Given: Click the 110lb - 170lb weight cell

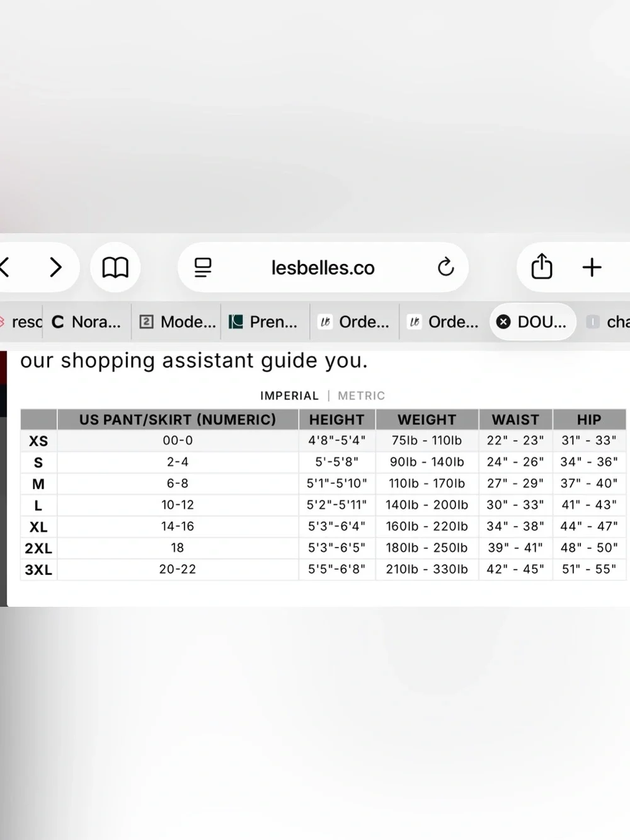Looking at the screenshot, I should (x=427, y=483).
